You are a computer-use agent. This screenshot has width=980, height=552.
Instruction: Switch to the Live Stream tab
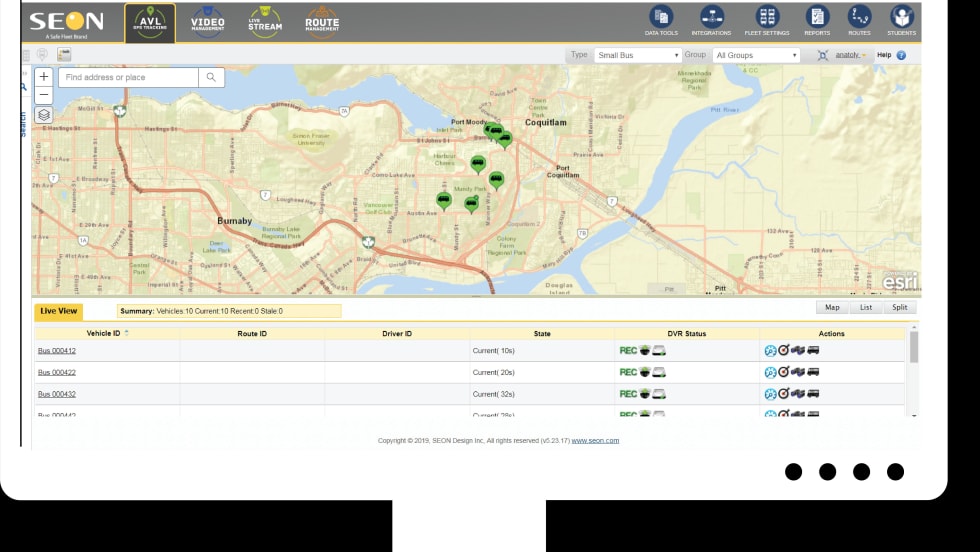[x=265, y=22]
